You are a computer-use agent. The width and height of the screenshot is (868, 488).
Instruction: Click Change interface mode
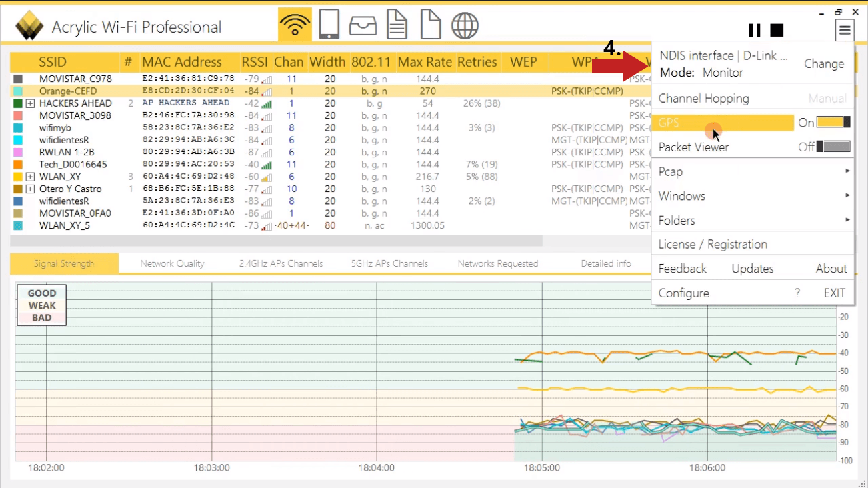pos(824,64)
